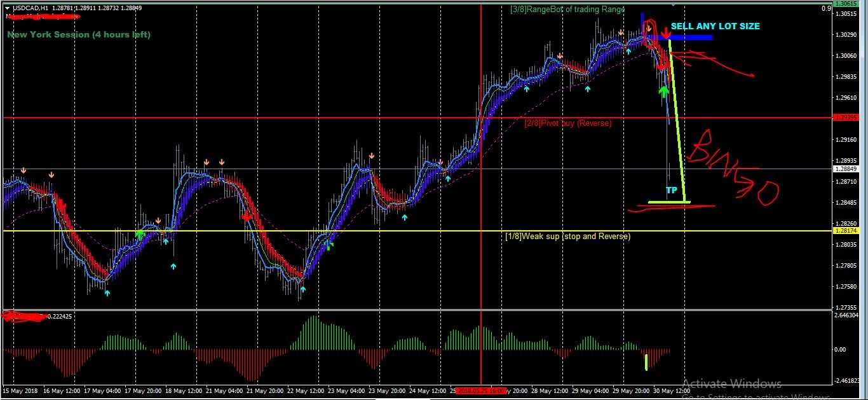Click the yellow 1.28174 support price tag

pos(846,231)
